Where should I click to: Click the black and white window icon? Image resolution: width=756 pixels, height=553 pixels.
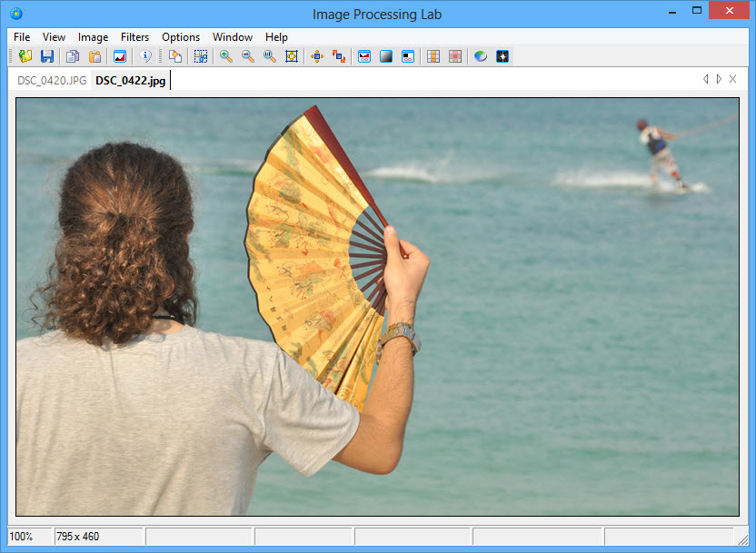click(408, 56)
